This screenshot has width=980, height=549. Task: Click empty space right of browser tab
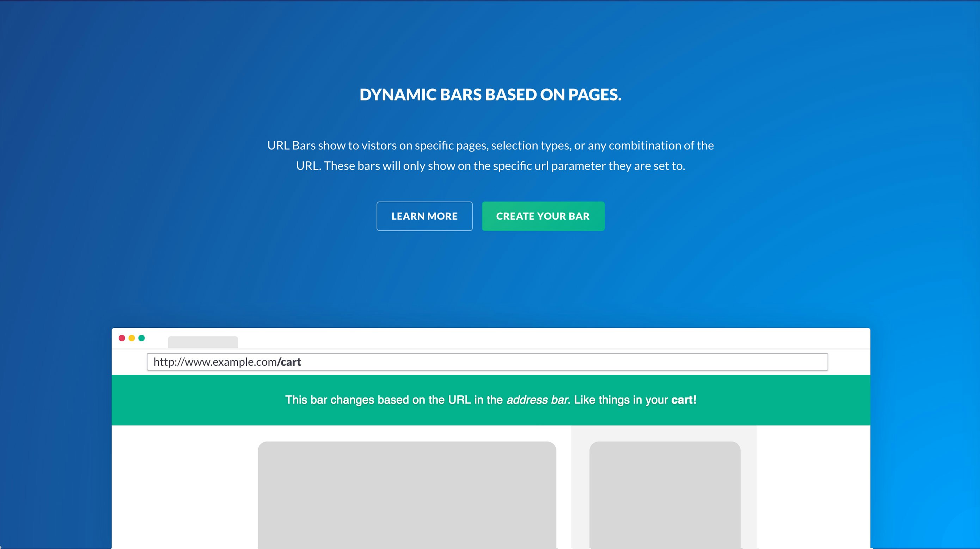click(533, 338)
